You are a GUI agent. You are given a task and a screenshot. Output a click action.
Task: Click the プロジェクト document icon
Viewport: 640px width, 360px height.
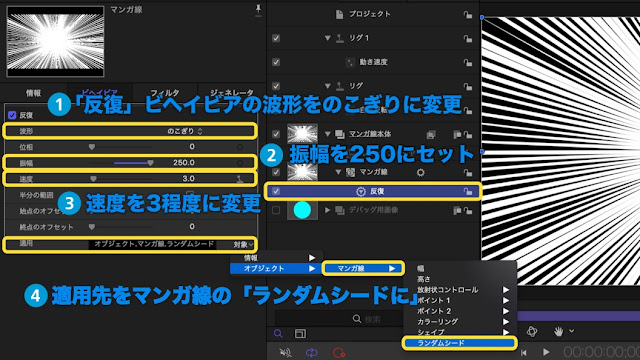[x=340, y=14]
